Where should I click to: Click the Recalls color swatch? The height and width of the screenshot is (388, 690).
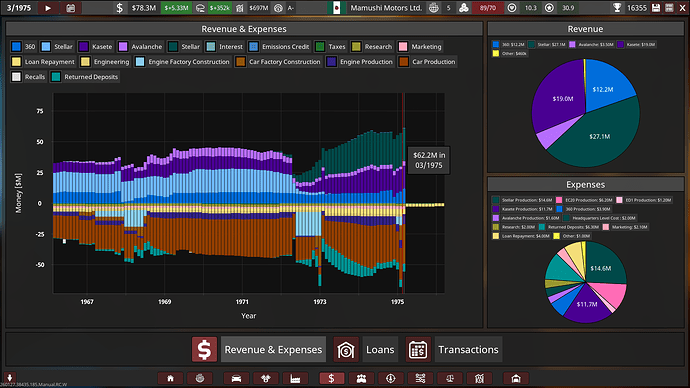coord(16,77)
